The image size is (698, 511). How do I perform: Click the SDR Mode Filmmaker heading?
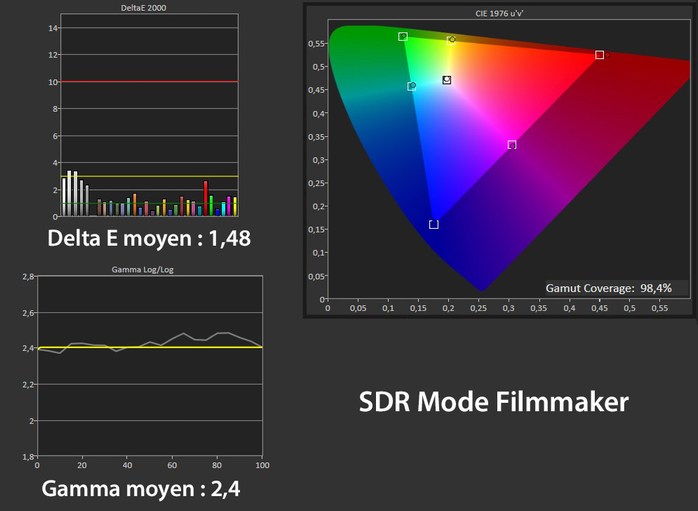(x=494, y=402)
